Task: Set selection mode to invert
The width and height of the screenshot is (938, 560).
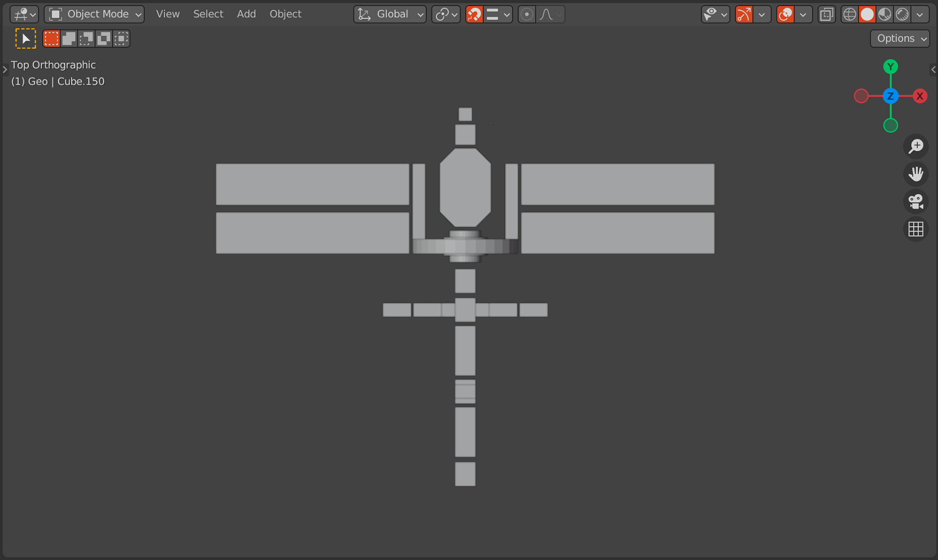Action: 104,39
